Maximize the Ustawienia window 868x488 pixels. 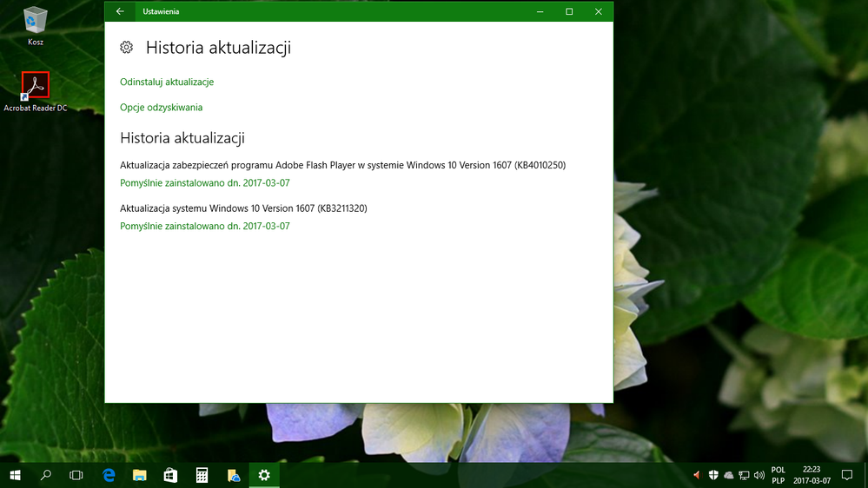(569, 11)
